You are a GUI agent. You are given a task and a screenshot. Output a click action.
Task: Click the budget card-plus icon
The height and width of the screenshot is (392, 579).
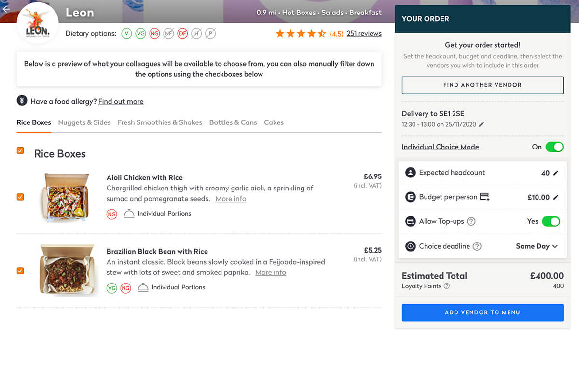click(485, 197)
